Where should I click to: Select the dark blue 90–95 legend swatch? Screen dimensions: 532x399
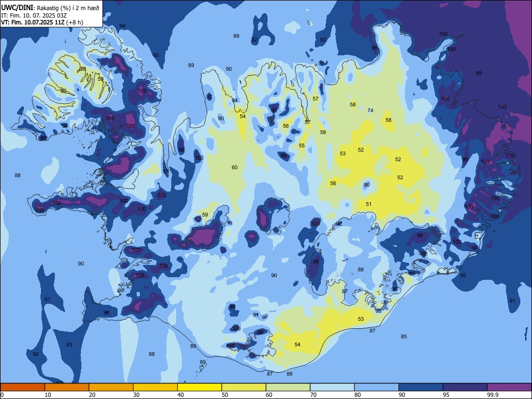coord(421,387)
